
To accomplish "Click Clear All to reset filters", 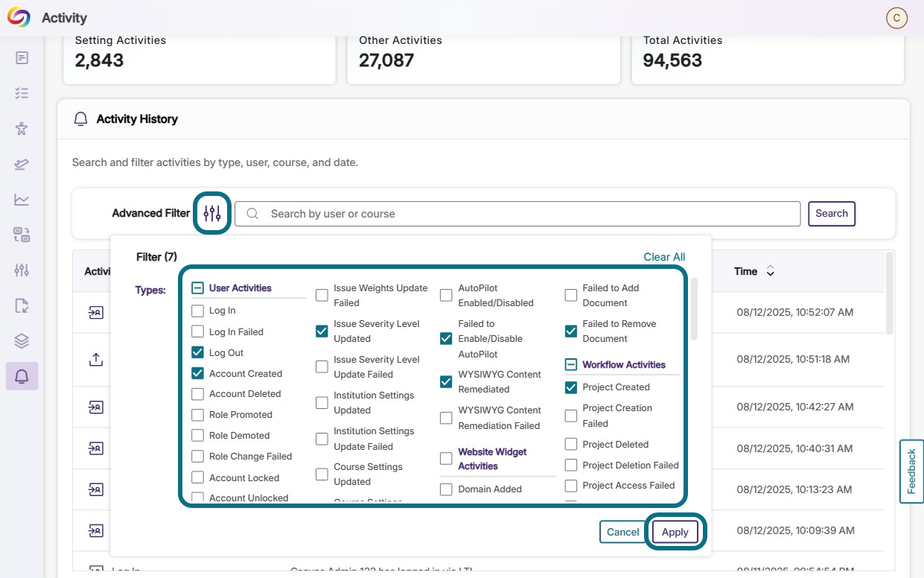I will click(x=663, y=256).
